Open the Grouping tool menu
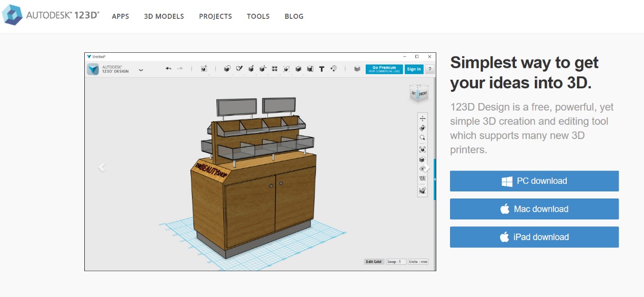 pos(286,69)
